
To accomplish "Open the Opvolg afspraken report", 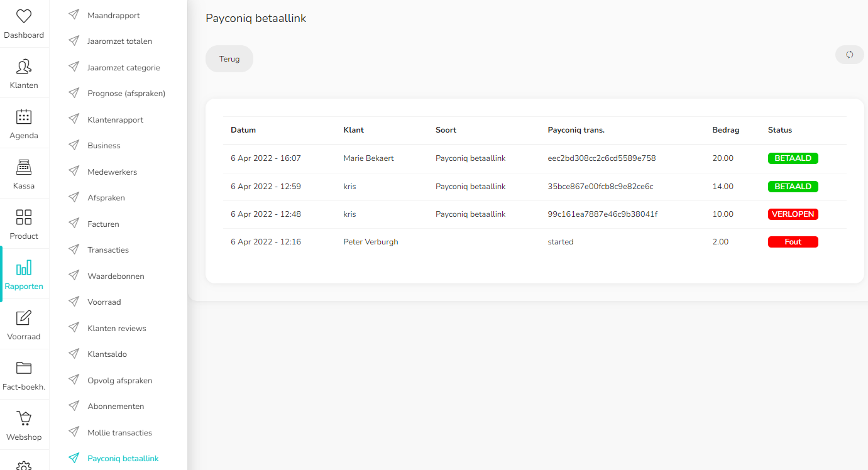I will pyautogui.click(x=120, y=380).
